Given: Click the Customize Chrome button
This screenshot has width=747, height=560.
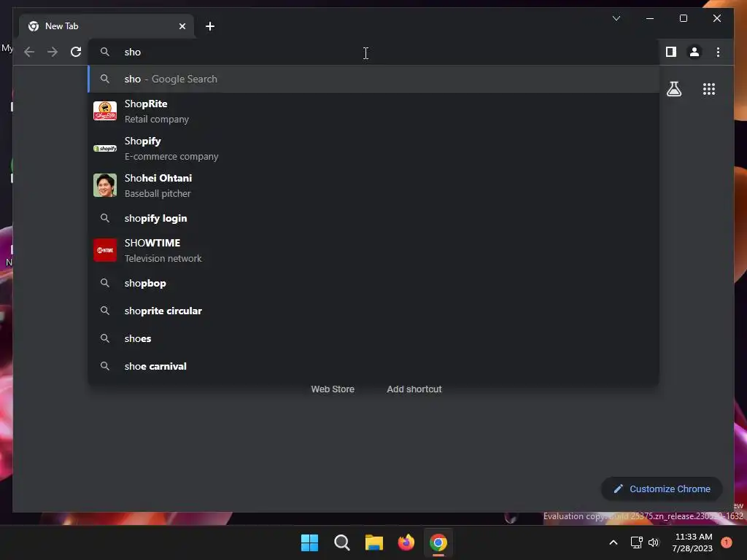Looking at the screenshot, I should (x=662, y=489).
